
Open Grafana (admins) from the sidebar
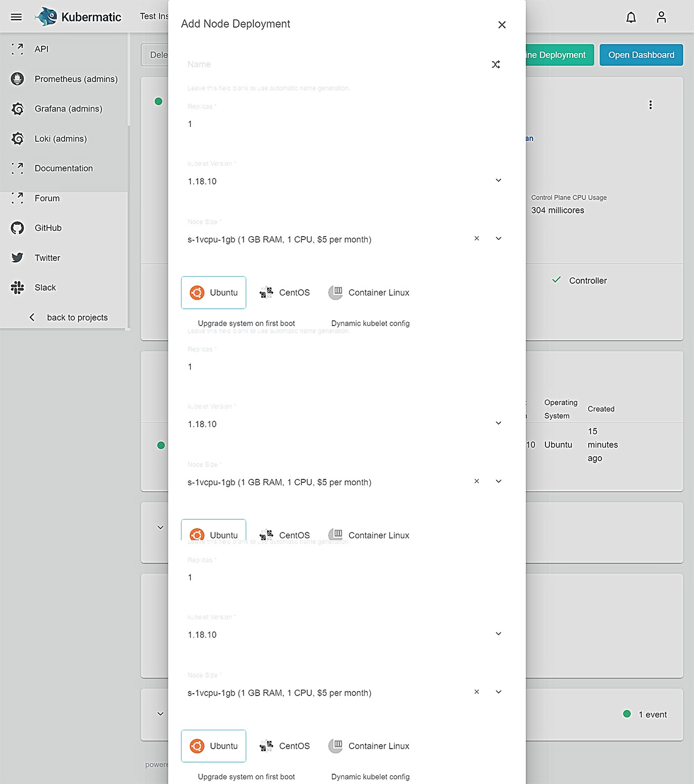(x=68, y=109)
